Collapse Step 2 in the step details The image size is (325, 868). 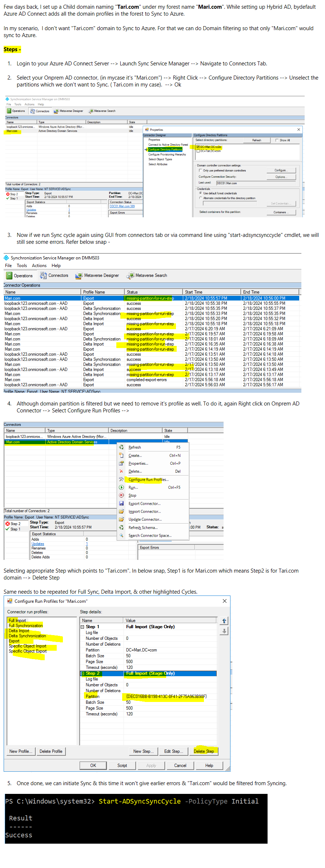83,673
